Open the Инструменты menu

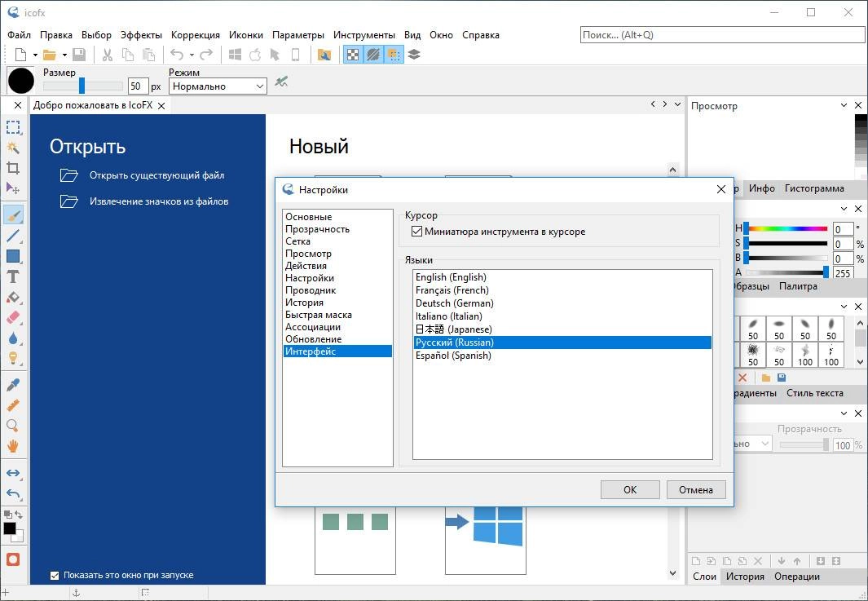[x=364, y=35]
